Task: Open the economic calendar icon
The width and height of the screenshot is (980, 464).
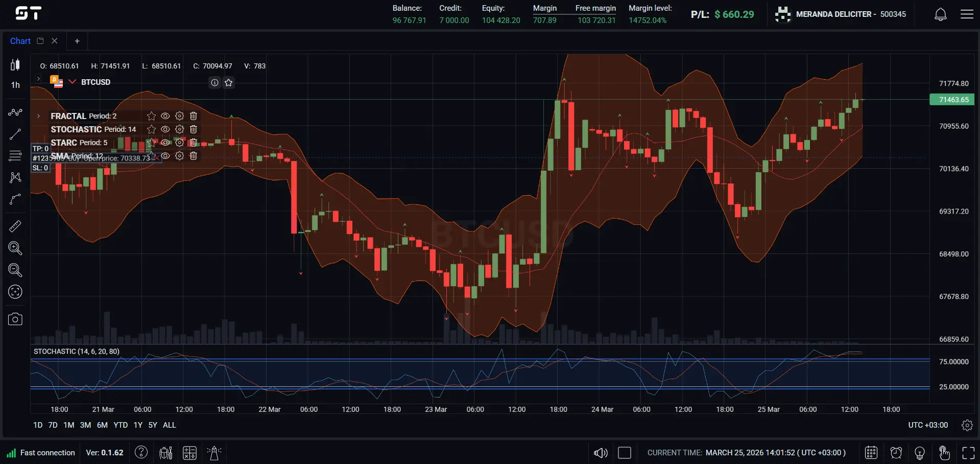Action: click(871, 453)
